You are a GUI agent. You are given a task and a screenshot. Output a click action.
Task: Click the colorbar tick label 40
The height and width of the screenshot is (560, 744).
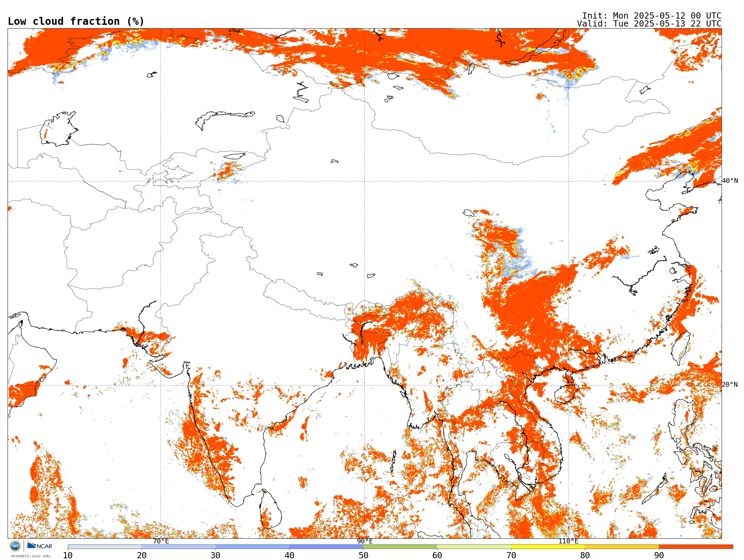[289, 556]
